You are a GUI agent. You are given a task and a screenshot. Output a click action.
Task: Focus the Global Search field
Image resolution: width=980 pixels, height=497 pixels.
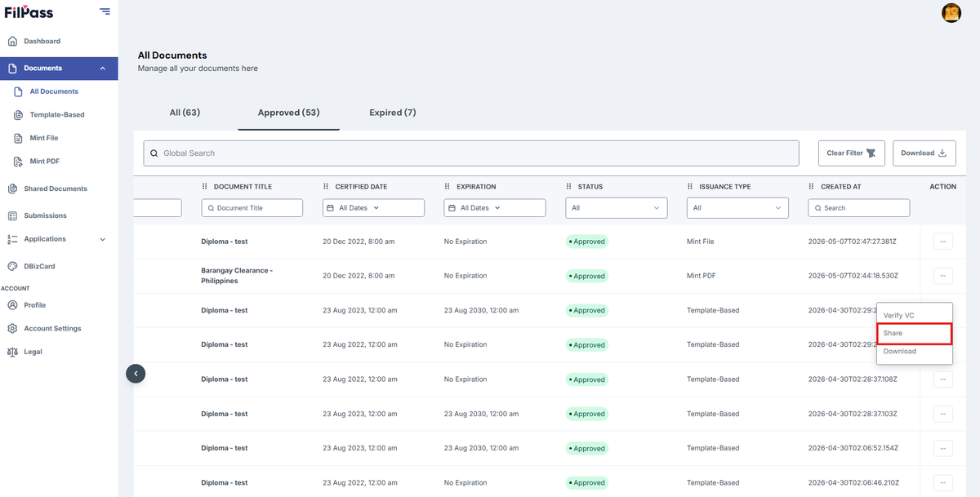point(471,153)
